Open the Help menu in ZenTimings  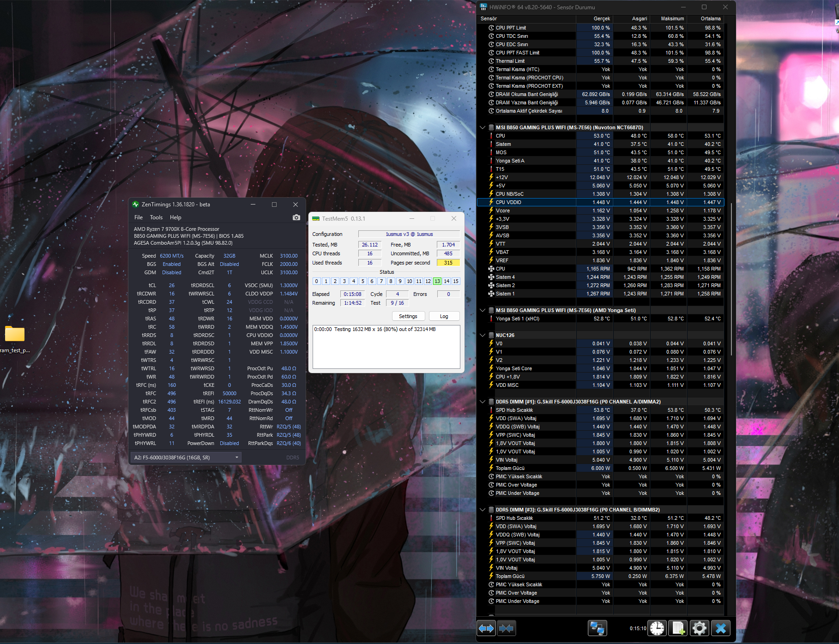(175, 217)
